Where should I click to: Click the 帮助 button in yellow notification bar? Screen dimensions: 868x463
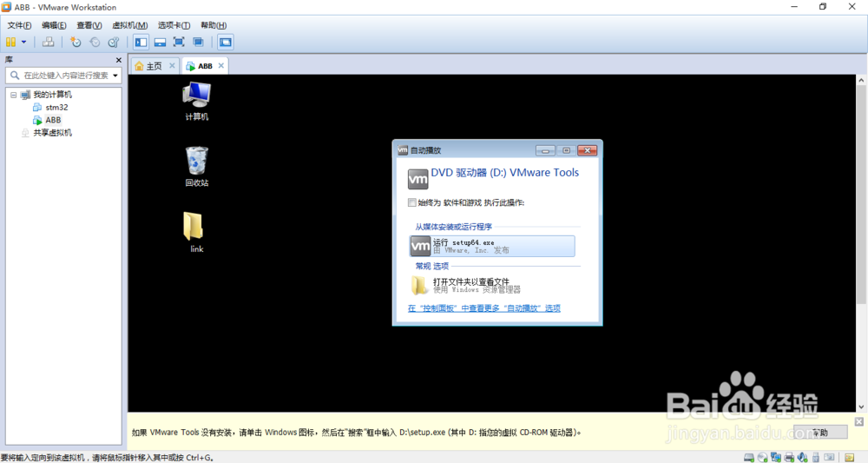coord(820,432)
